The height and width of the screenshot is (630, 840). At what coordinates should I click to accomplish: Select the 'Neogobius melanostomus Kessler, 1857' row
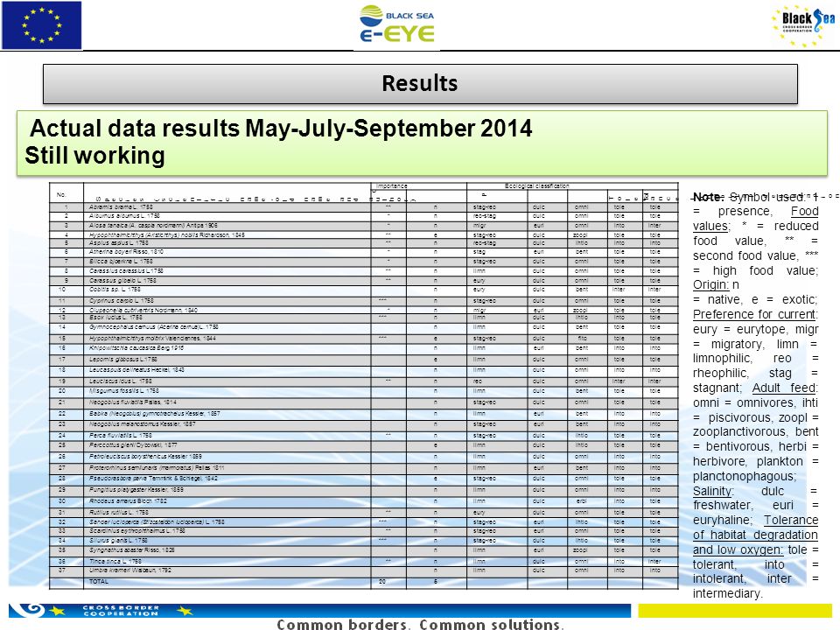click(x=364, y=424)
